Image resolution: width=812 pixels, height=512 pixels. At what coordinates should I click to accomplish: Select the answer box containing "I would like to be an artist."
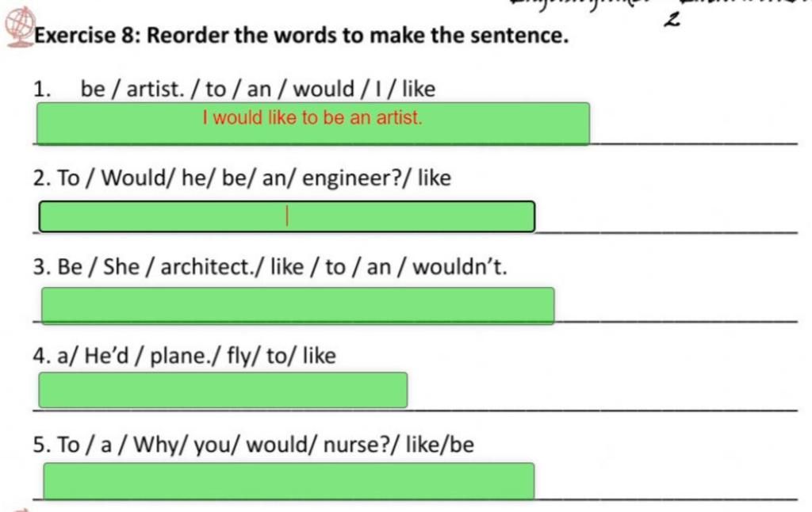(x=313, y=123)
